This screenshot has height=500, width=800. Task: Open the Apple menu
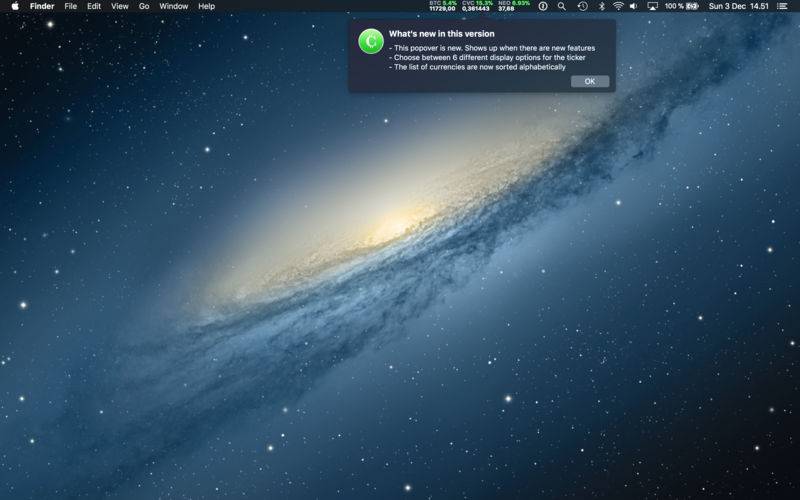[15, 6]
